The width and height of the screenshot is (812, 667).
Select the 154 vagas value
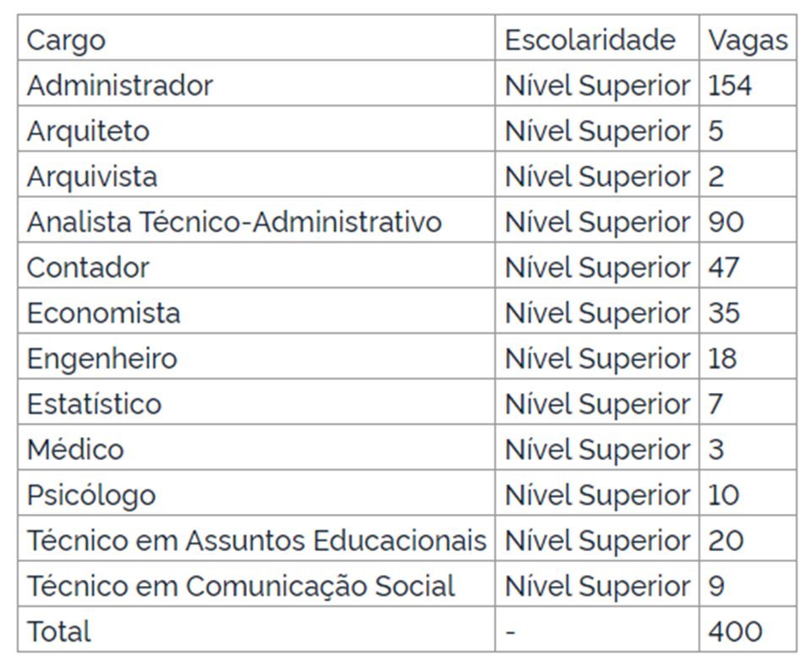(730, 85)
